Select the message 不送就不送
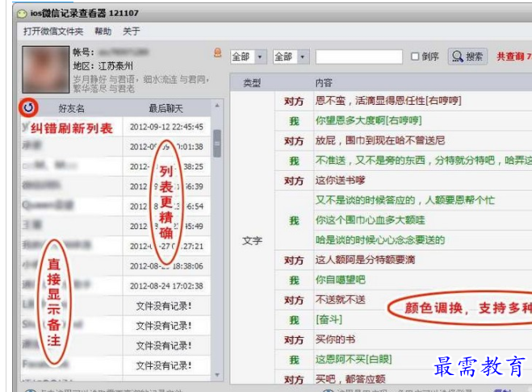Image resolution: width=532 pixels, height=392 pixels. [341, 300]
